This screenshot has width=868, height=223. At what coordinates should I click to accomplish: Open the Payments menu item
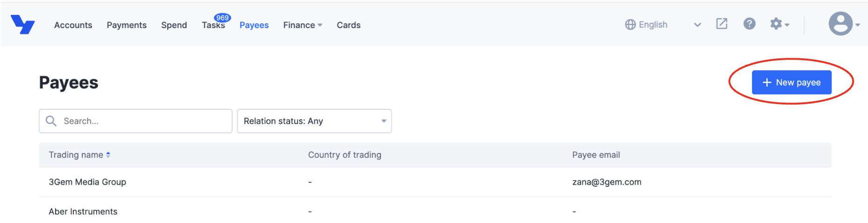tap(127, 25)
